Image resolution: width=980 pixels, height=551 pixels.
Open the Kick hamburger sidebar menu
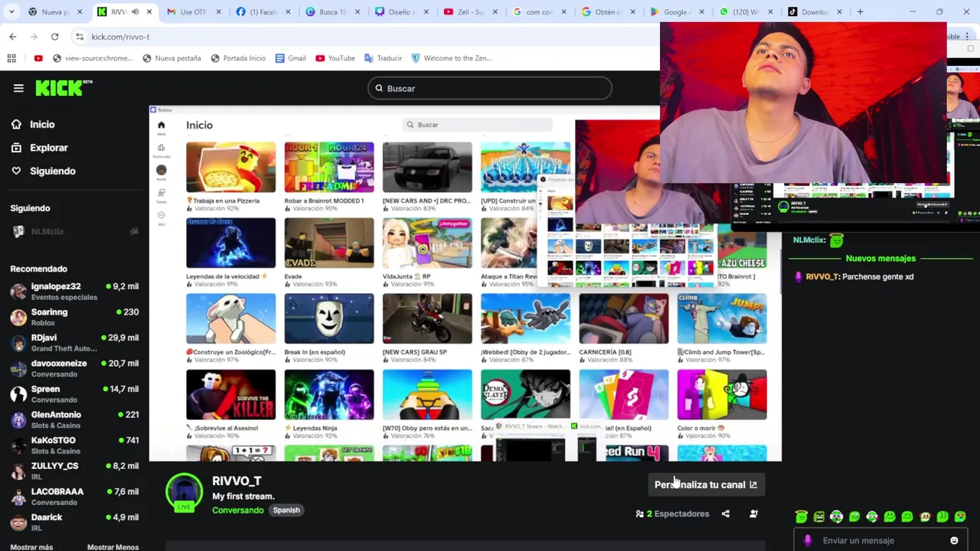tap(18, 88)
